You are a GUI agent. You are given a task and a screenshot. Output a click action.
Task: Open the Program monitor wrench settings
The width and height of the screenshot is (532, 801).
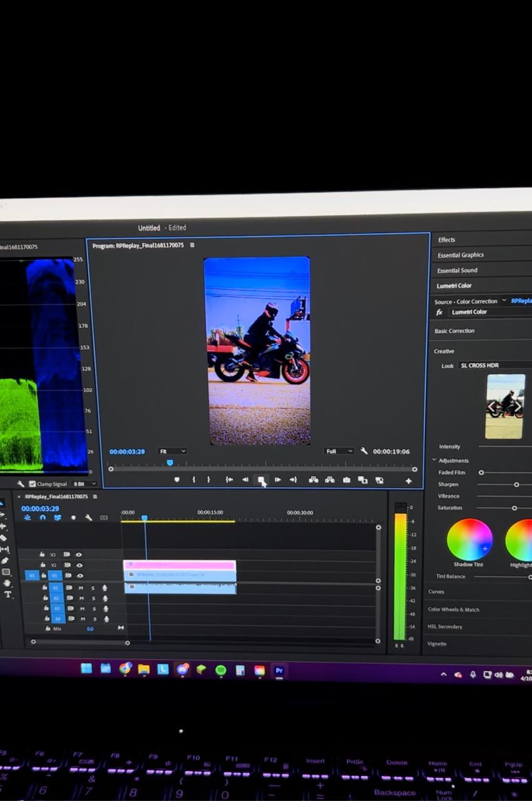click(364, 451)
